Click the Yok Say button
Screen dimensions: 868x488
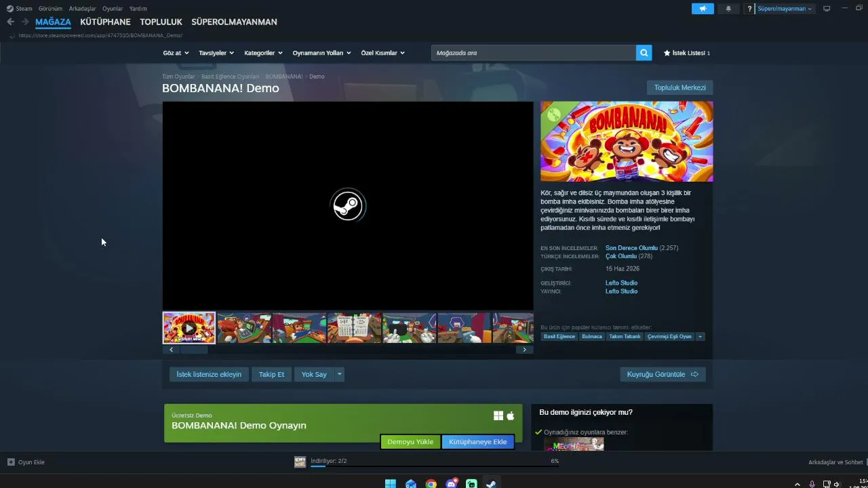[x=314, y=374]
